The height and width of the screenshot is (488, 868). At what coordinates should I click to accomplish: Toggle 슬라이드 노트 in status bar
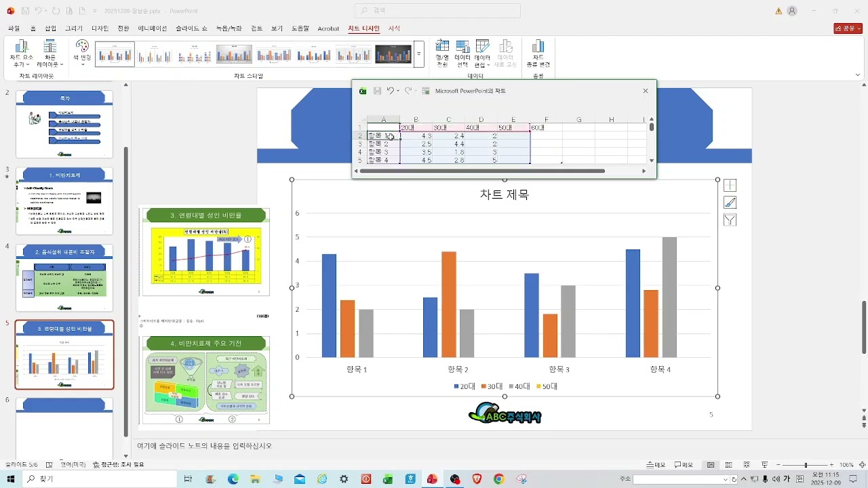tap(656, 465)
